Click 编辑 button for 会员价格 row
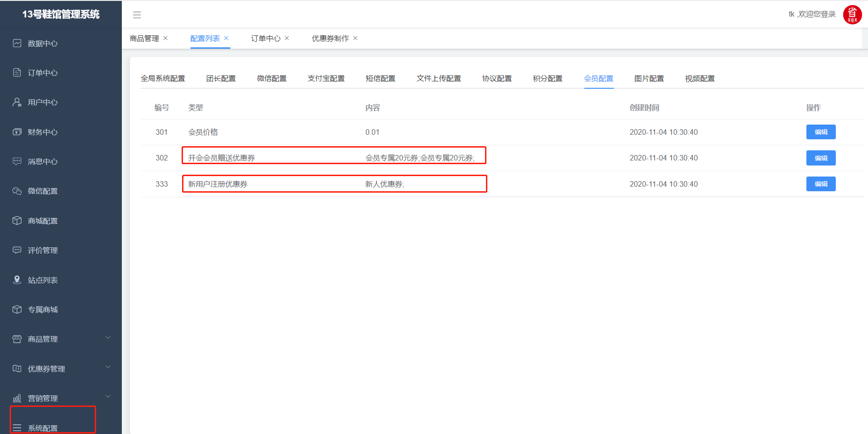Image resolution: width=868 pixels, height=434 pixels. pos(821,132)
